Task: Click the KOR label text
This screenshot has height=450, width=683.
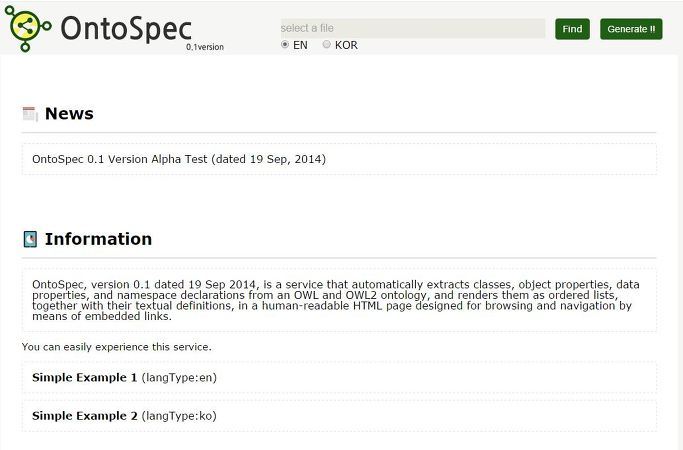Action: tap(346, 45)
